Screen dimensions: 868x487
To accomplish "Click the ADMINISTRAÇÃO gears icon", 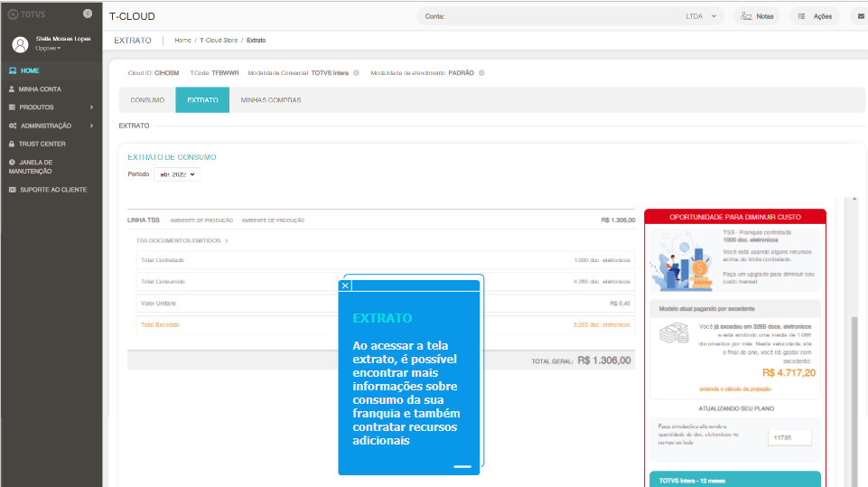I will pos(13,126).
